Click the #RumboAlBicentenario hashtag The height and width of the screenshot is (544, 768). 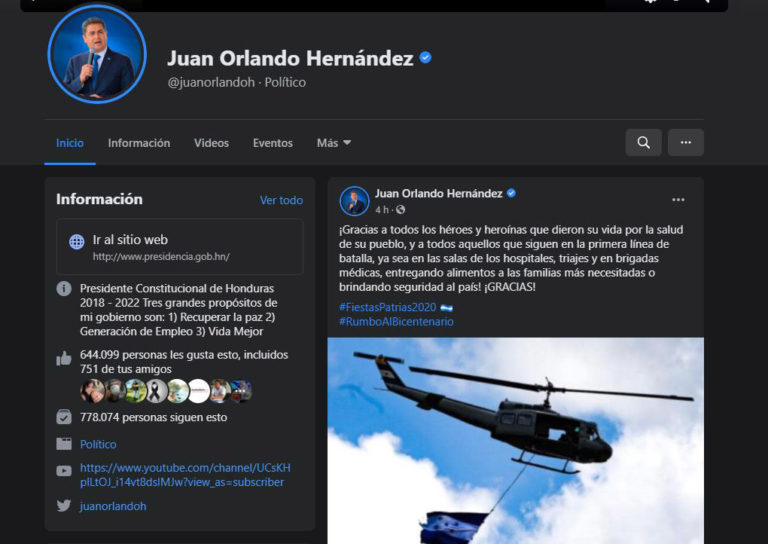tap(396, 322)
